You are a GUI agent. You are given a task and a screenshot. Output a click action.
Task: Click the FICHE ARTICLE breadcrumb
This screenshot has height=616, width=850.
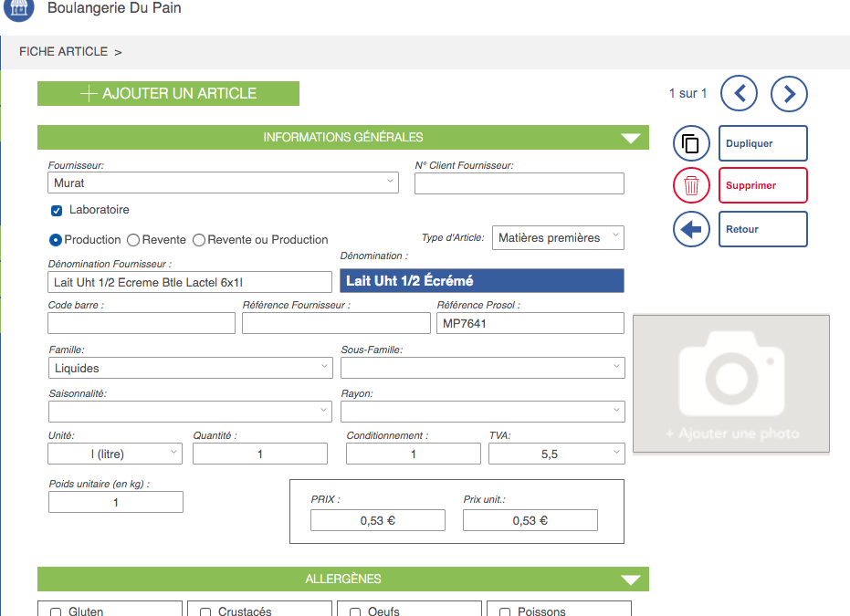click(x=64, y=52)
